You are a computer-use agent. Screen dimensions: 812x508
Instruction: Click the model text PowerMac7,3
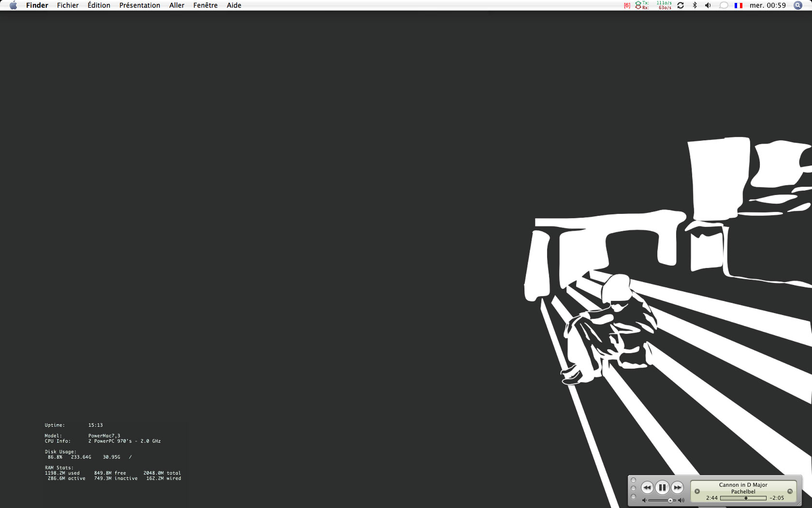point(104,436)
